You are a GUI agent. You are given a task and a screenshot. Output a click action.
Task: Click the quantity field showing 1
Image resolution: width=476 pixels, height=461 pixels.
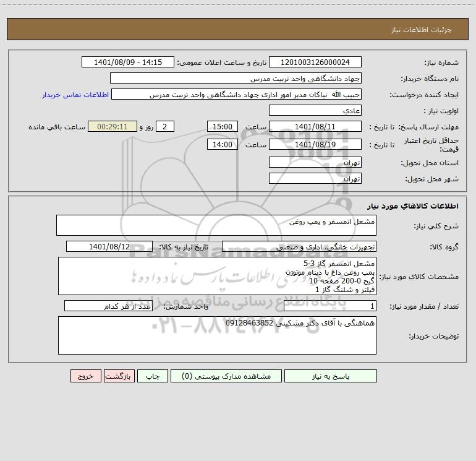pos(330,306)
